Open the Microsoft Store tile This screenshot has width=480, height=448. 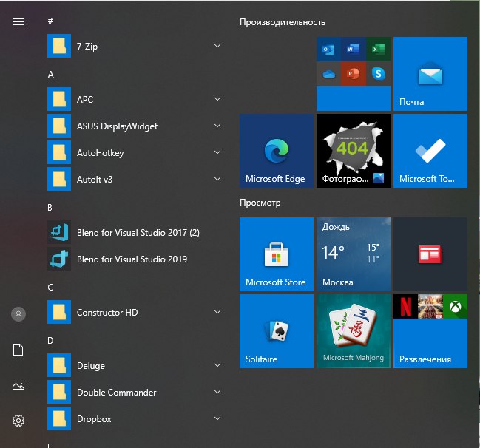coord(277,254)
